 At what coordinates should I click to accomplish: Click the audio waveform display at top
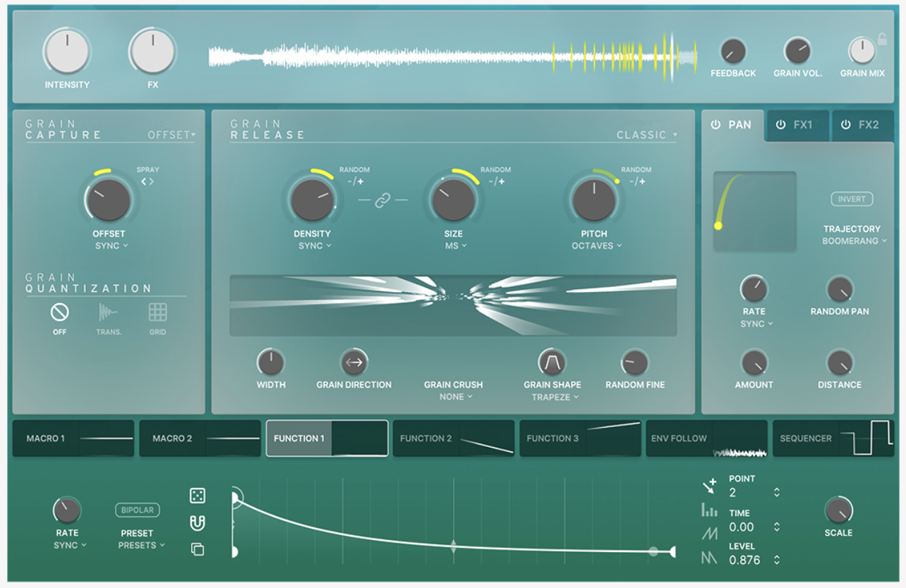coord(453,56)
